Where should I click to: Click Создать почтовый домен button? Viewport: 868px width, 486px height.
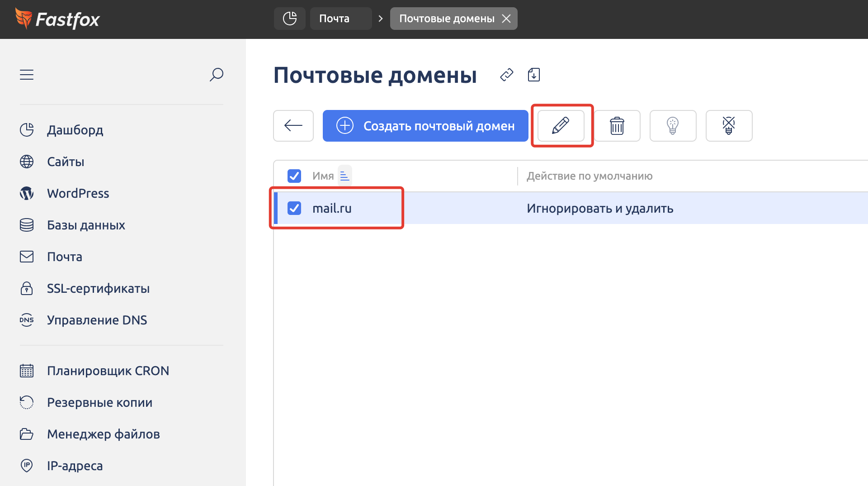tap(425, 126)
